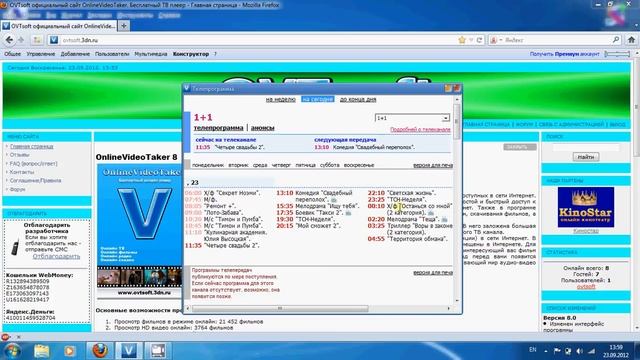Select понедельник in day row

coord(208,165)
